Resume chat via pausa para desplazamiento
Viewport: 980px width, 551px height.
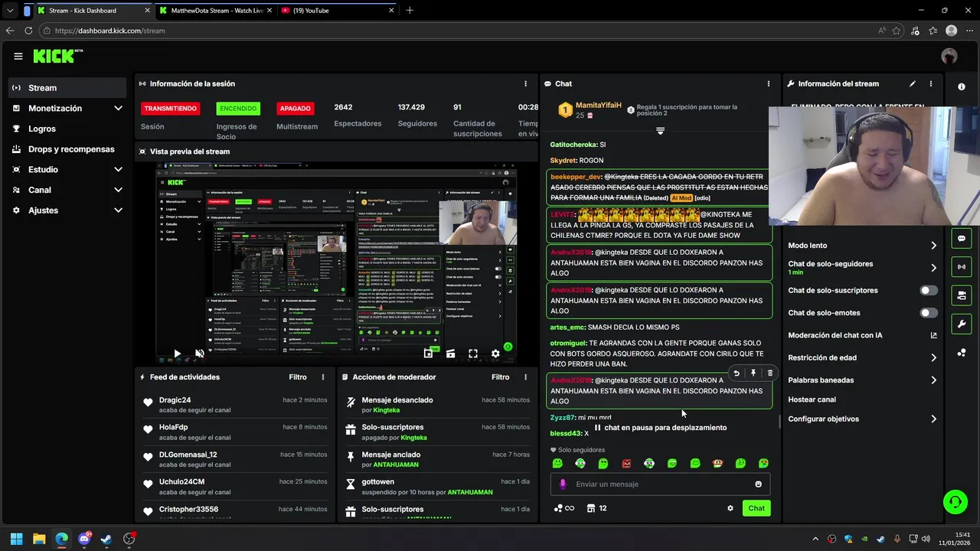[x=660, y=428]
